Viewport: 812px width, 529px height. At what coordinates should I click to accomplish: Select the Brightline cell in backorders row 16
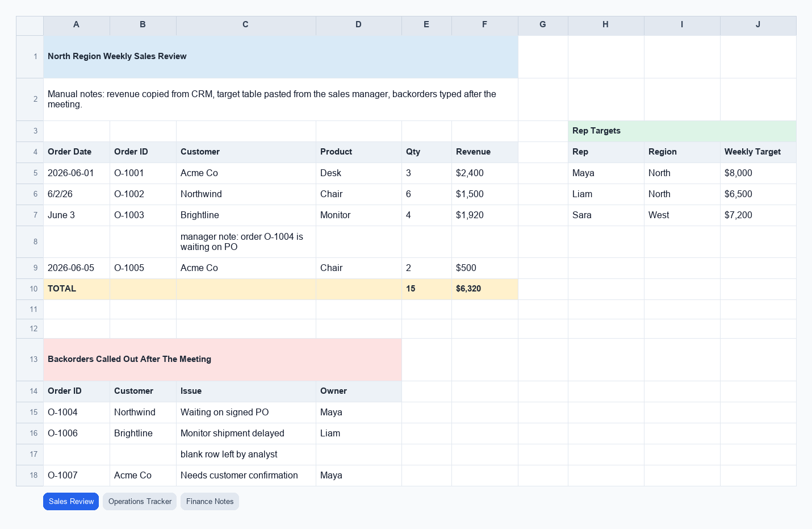pyautogui.click(x=143, y=434)
